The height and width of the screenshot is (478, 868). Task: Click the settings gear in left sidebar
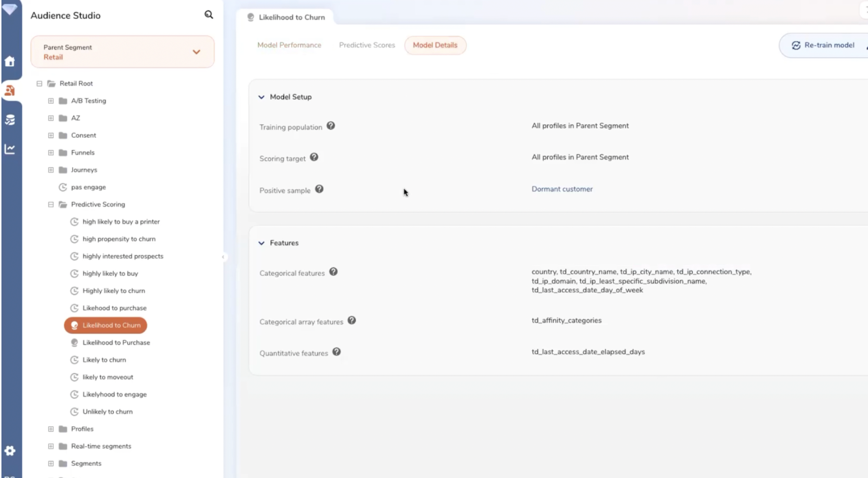[10, 451]
